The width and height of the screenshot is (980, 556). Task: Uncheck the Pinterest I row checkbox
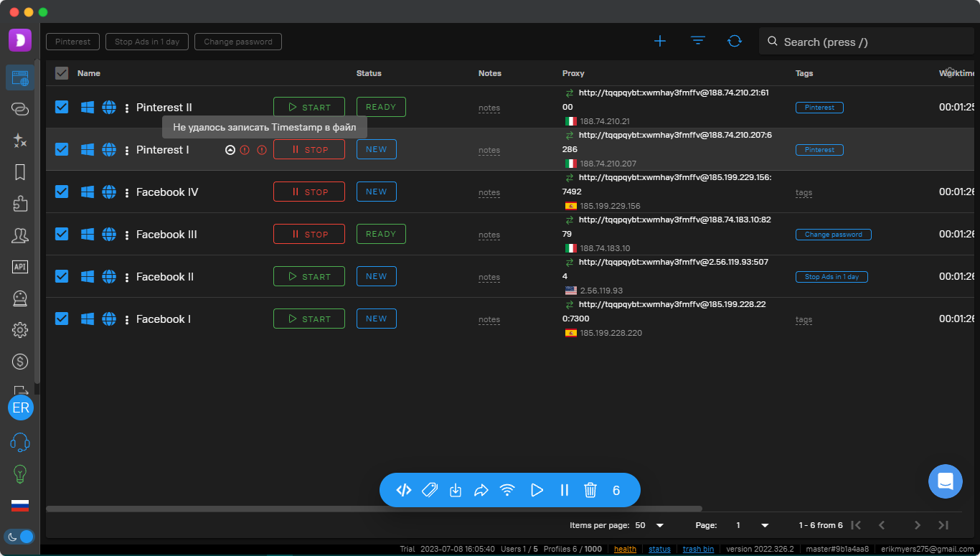point(62,149)
